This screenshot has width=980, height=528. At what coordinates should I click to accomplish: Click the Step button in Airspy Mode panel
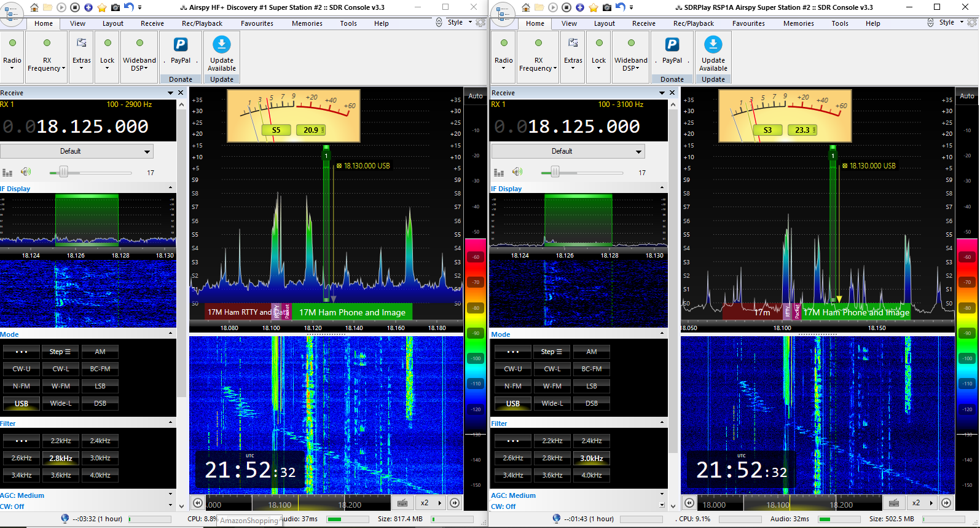pos(61,352)
